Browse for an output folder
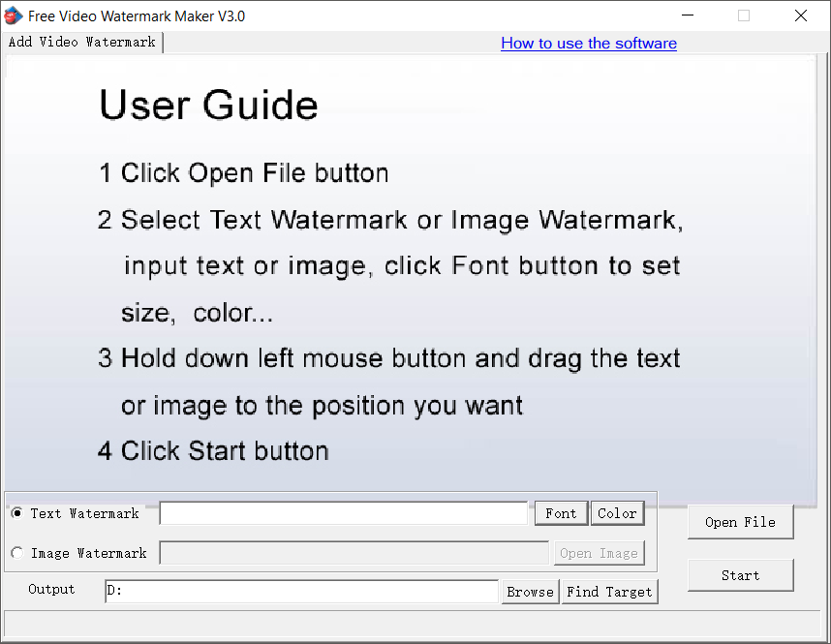Screen dimensions: 831x644 point(530,592)
